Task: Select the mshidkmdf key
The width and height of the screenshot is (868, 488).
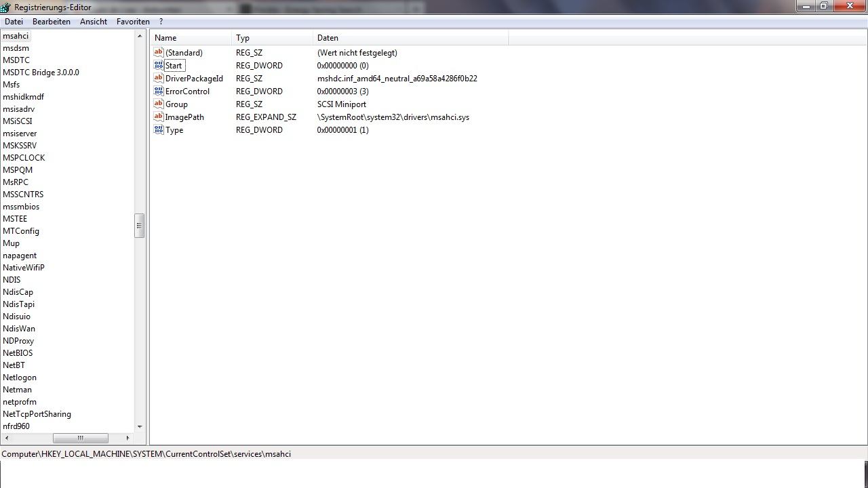Action: click(x=23, y=97)
